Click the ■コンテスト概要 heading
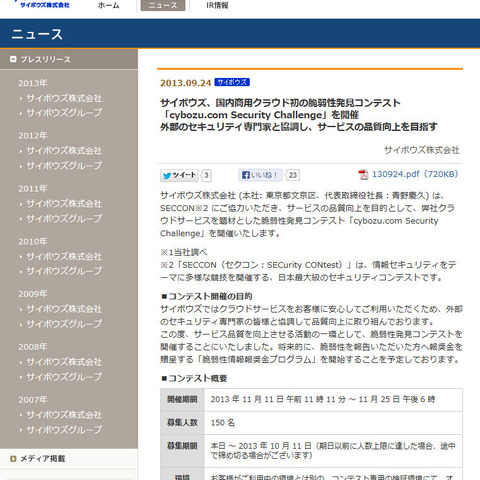 point(194,379)
